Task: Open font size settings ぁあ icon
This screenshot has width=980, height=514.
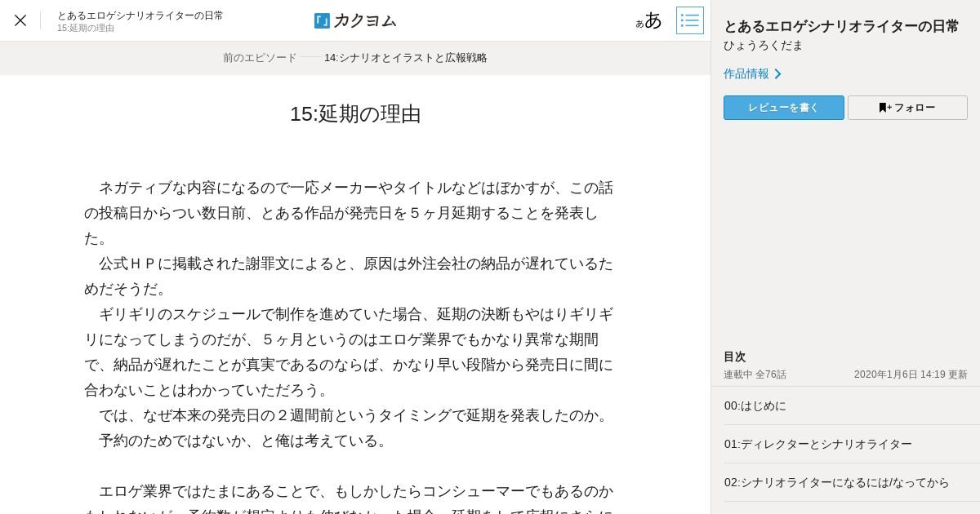Action: pyautogui.click(x=649, y=20)
